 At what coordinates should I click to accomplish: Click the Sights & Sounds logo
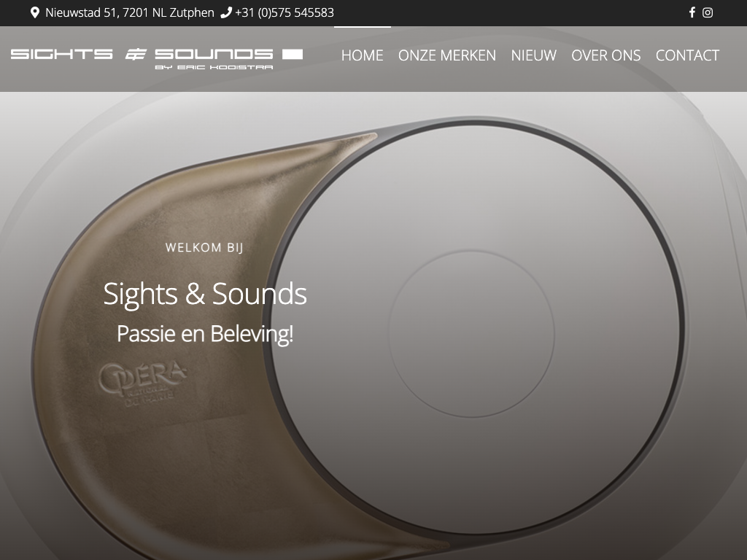(157, 59)
